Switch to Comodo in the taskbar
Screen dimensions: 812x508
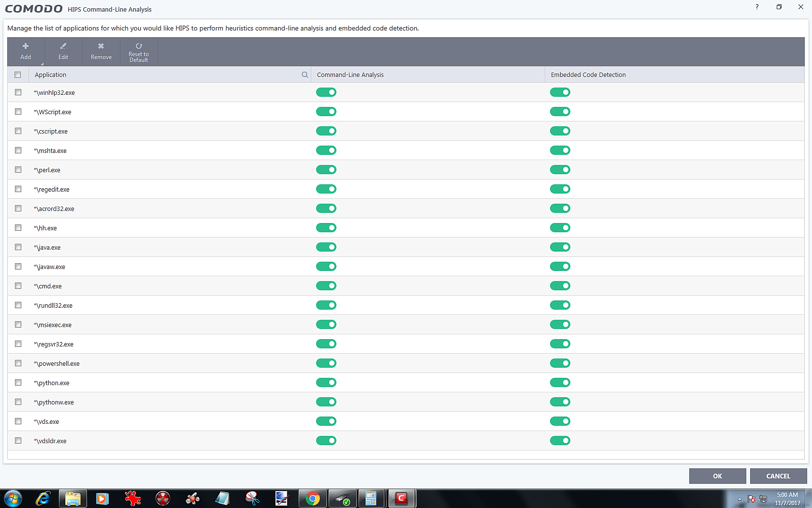point(401,498)
